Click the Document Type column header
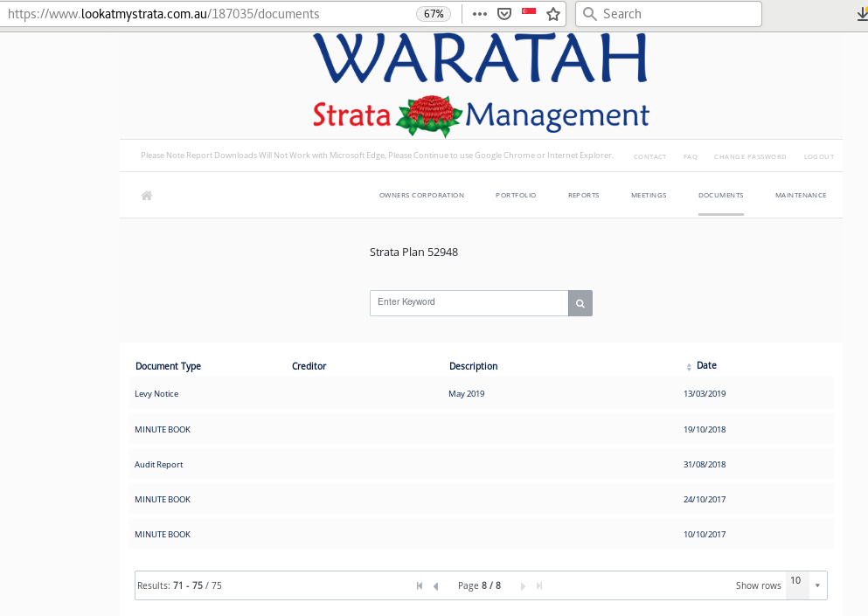The image size is (868, 616). [169, 366]
